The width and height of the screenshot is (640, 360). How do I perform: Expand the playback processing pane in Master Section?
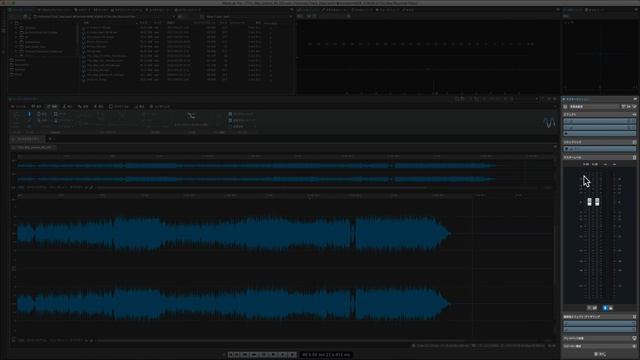click(599, 338)
